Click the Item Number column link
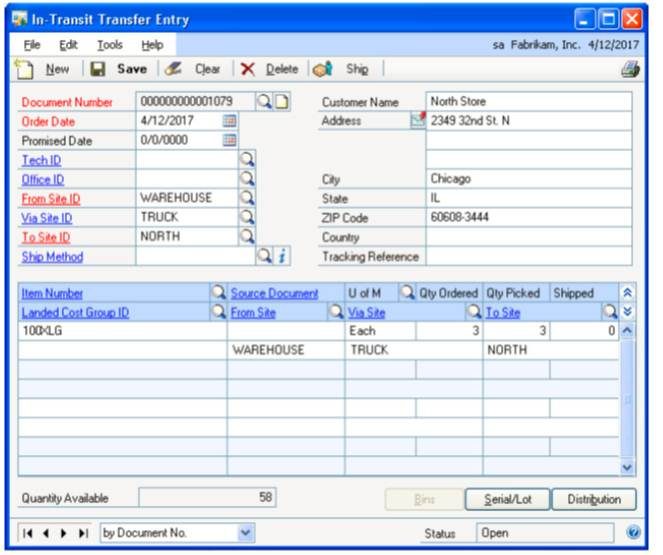663x555 pixels. point(52,293)
